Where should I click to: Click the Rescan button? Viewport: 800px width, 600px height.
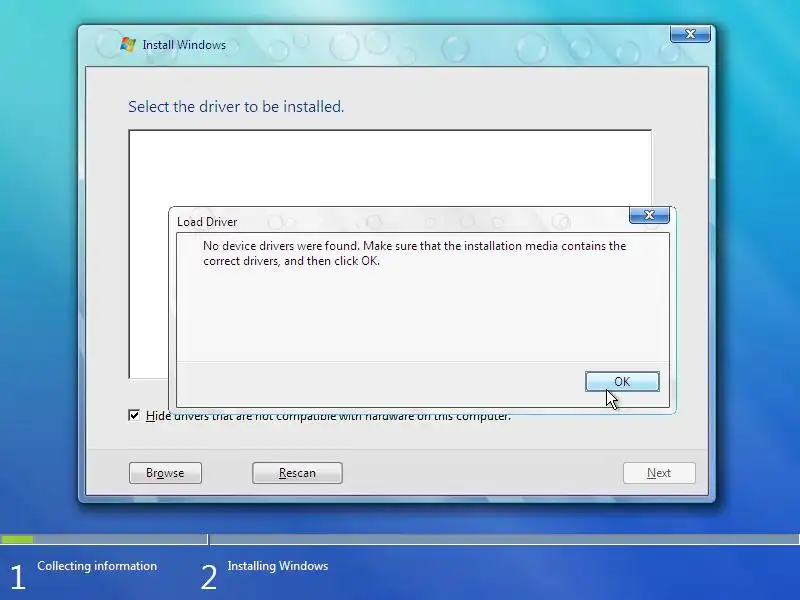click(x=297, y=473)
